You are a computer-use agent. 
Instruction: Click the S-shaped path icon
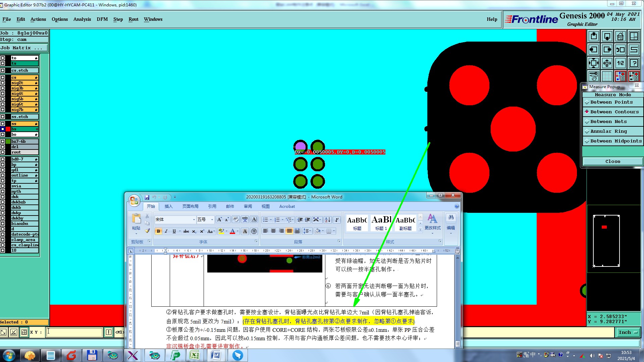coord(634,50)
